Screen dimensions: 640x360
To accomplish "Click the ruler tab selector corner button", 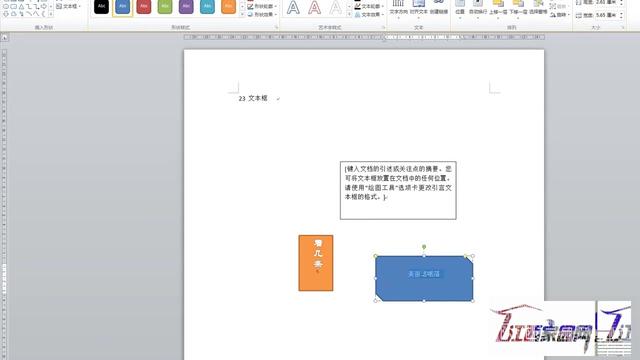I will click(4, 38).
